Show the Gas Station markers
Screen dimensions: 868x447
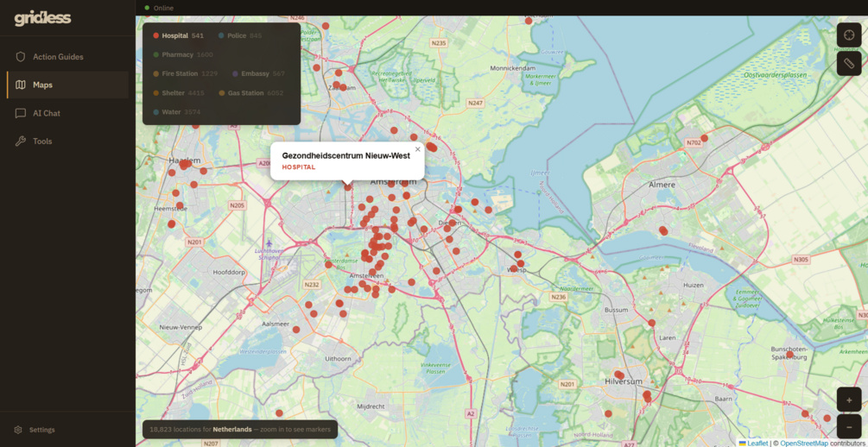(250, 93)
